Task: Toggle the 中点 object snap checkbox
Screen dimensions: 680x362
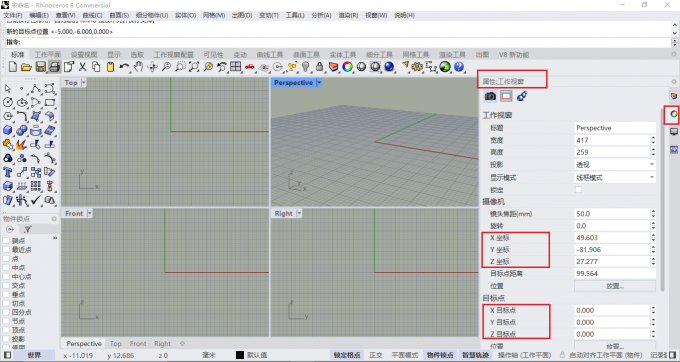Action: (x=6, y=267)
